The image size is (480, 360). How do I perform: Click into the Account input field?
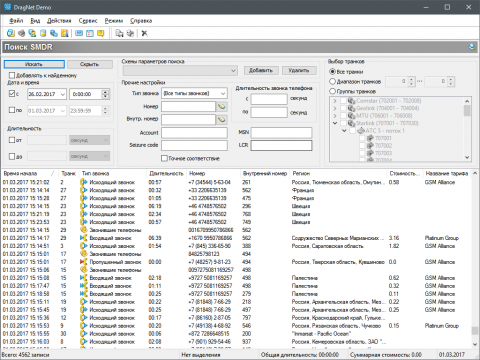[194, 133]
